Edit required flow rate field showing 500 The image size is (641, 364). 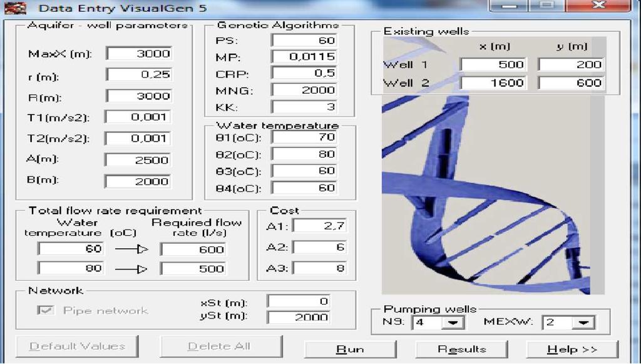click(x=193, y=268)
